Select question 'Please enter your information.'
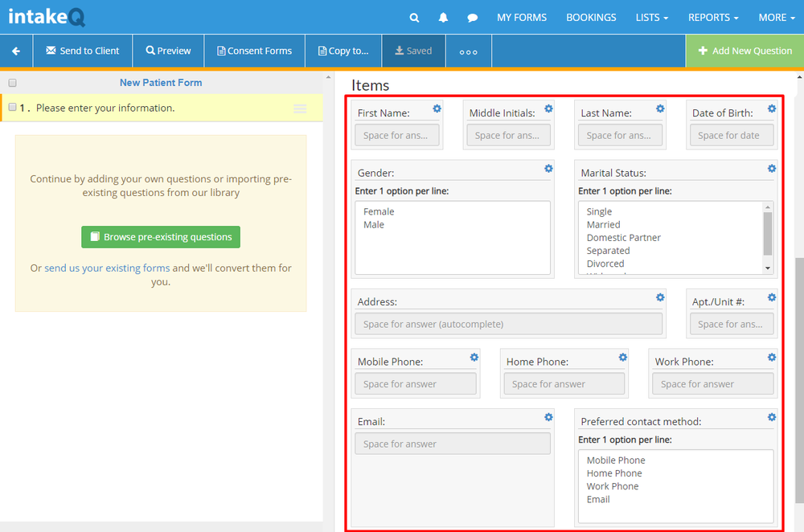The height and width of the screenshot is (532, 804). 105,108
